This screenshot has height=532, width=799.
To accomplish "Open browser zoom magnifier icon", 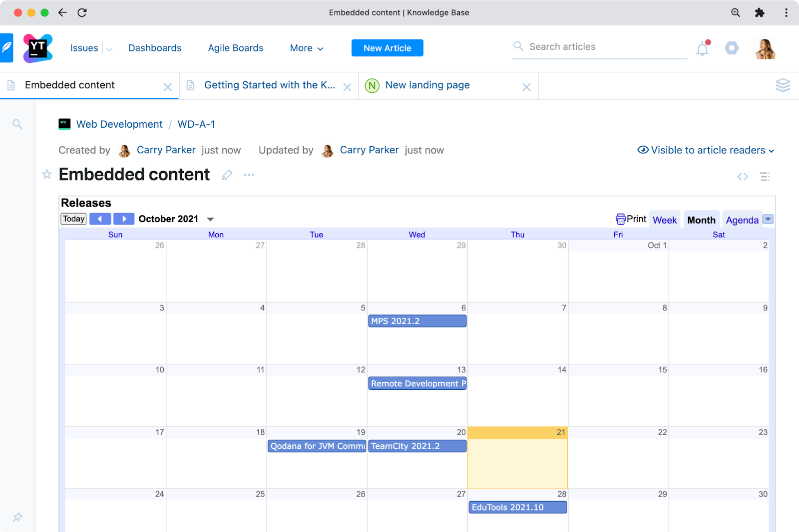I will click(736, 12).
